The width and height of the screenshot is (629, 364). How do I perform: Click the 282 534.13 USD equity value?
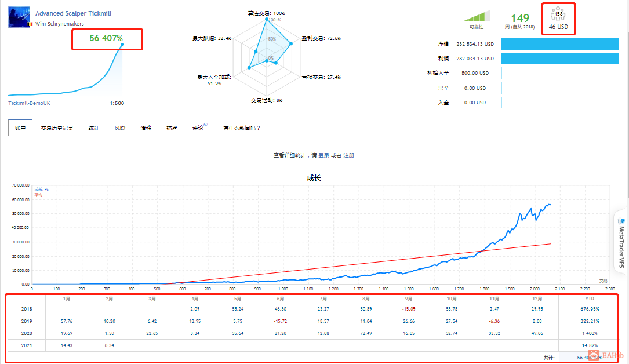pyautogui.click(x=475, y=44)
